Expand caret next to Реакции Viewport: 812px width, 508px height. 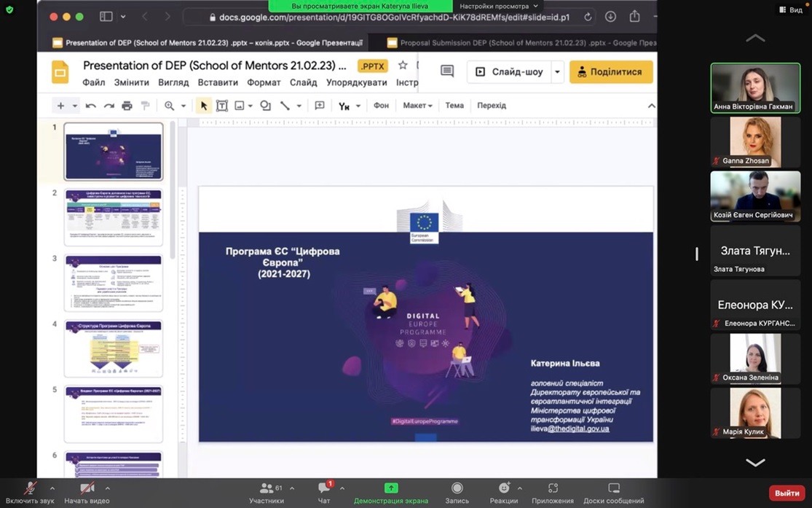(x=519, y=488)
